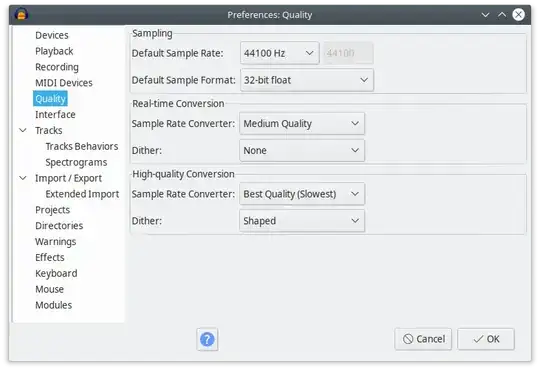540x370 pixels.
Task: Open Real-time Conversion Dither dropdown showing None
Action: (x=302, y=150)
